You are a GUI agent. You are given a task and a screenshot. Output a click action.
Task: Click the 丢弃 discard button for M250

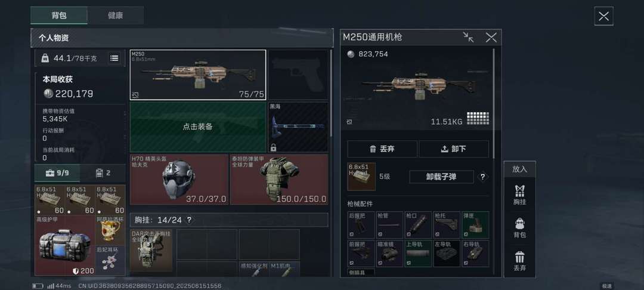click(382, 149)
